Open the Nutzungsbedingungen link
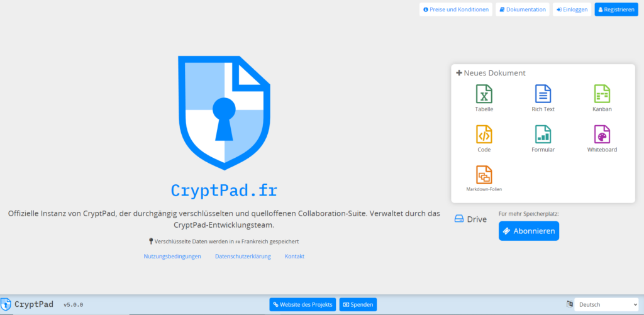The width and height of the screenshot is (644, 315). [x=172, y=257]
